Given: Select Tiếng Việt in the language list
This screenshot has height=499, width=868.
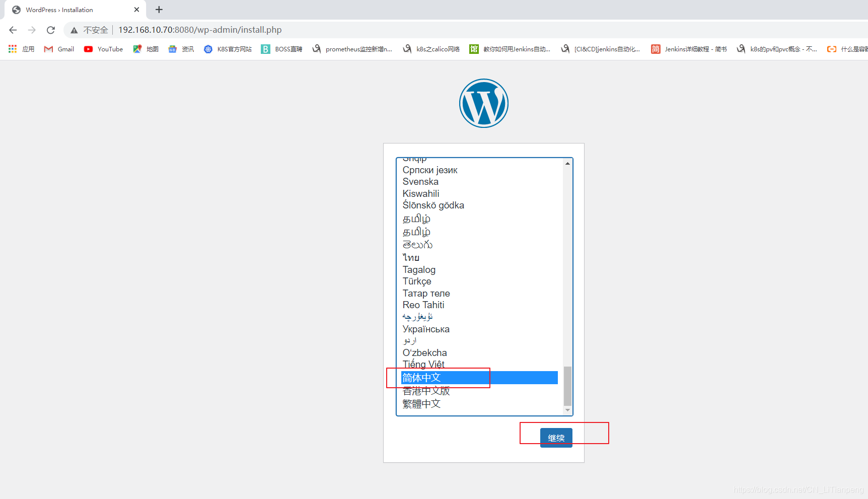Looking at the screenshot, I should tap(479, 365).
